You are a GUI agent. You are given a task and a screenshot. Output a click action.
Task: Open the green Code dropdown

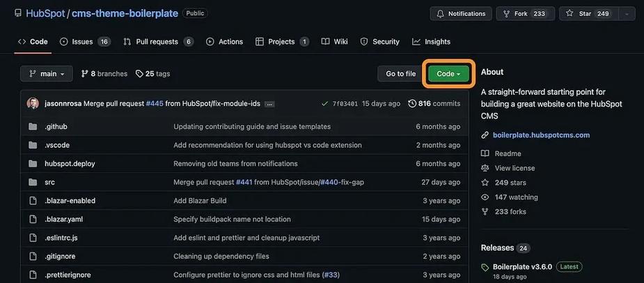(x=448, y=74)
